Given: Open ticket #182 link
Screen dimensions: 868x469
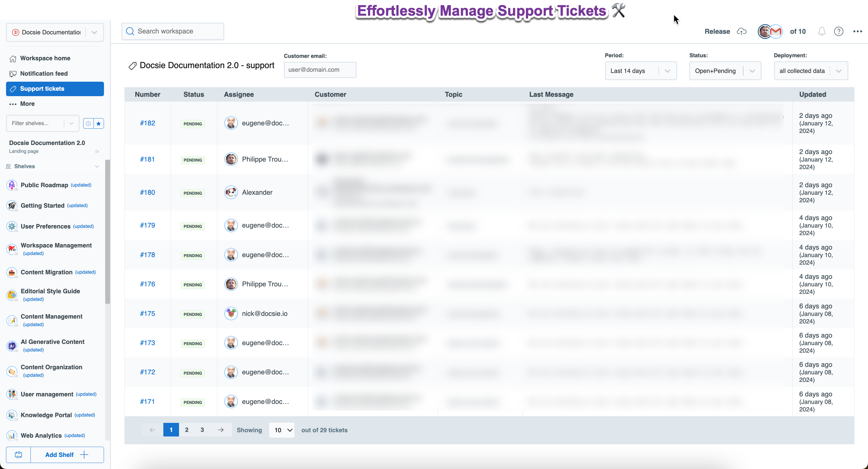Looking at the screenshot, I should 148,123.
